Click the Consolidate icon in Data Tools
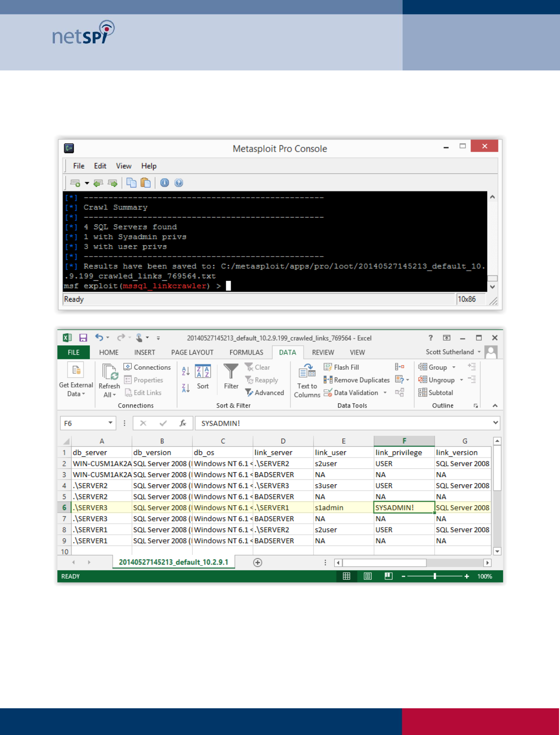Screen dimensions: 560x735 (400, 367)
